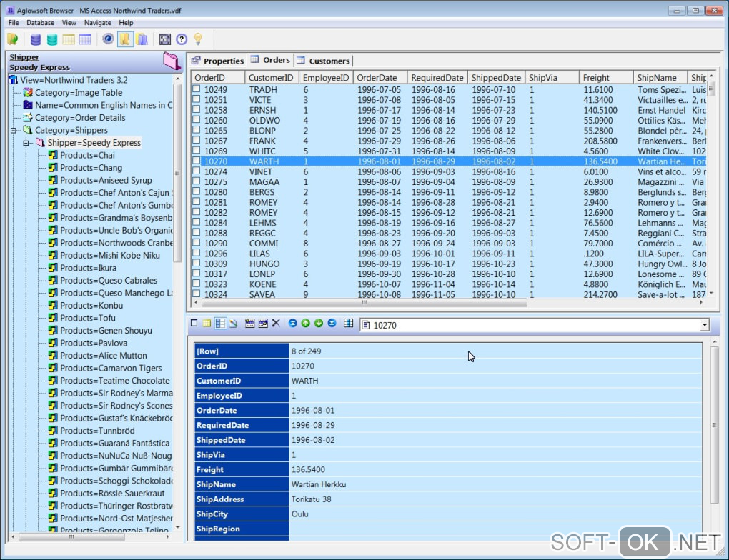This screenshot has height=560, width=729.
Task: Click the light bulb tip icon
Action: pos(198,39)
